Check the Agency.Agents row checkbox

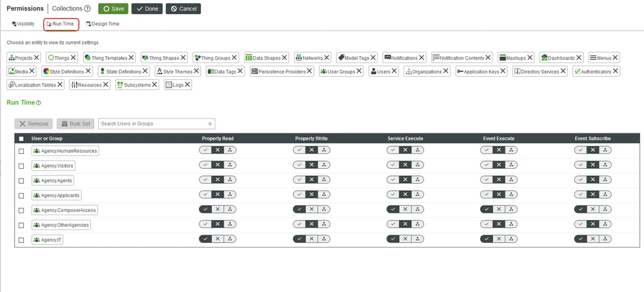[x=21, y=180]
